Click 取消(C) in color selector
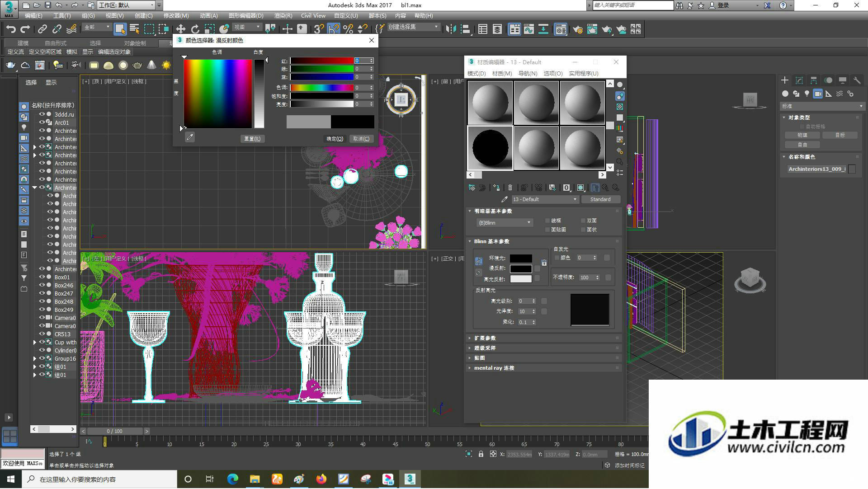 361,139
